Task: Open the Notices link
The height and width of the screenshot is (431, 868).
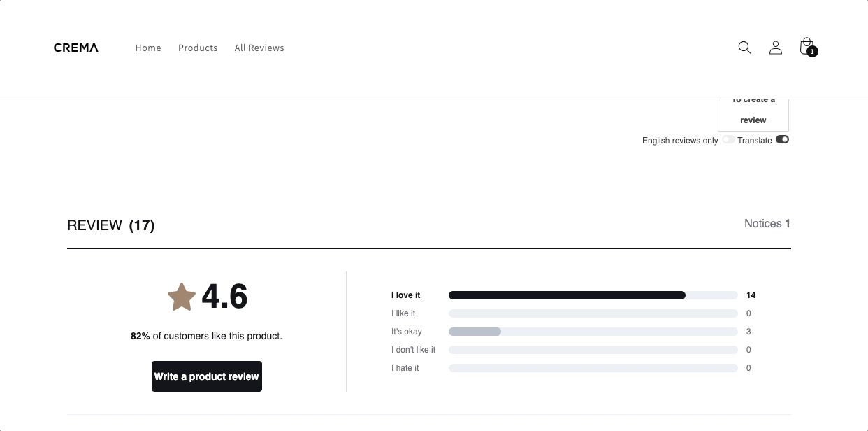Action: [767, 224]
